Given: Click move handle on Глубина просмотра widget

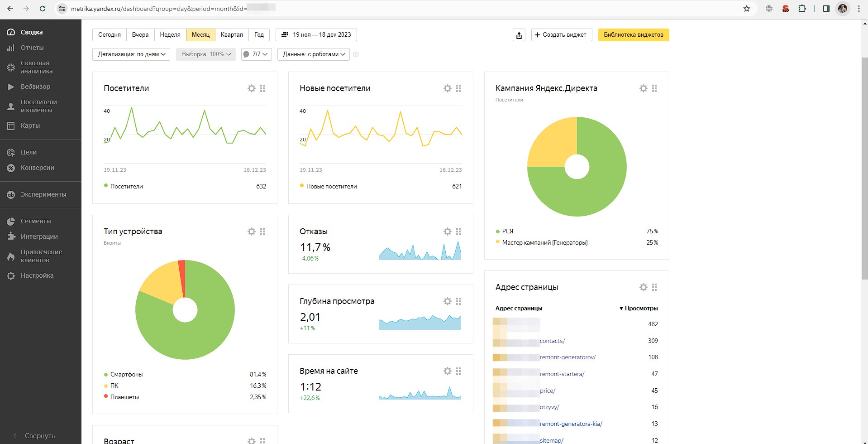Looking at the screenshot, I should click(458, 301).
